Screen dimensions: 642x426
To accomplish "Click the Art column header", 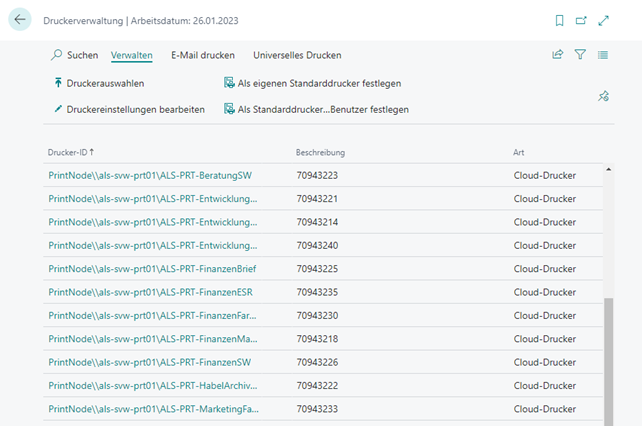I will tap(518, 152).
